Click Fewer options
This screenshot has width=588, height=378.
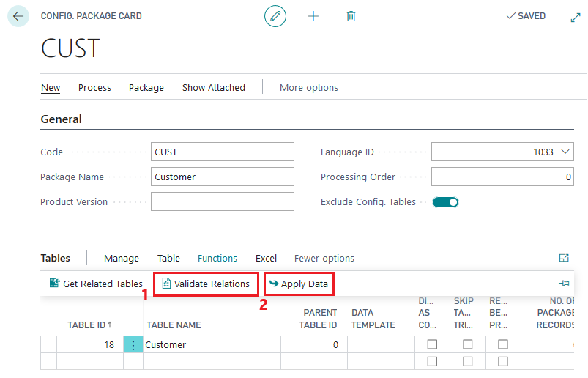(324, 258)
